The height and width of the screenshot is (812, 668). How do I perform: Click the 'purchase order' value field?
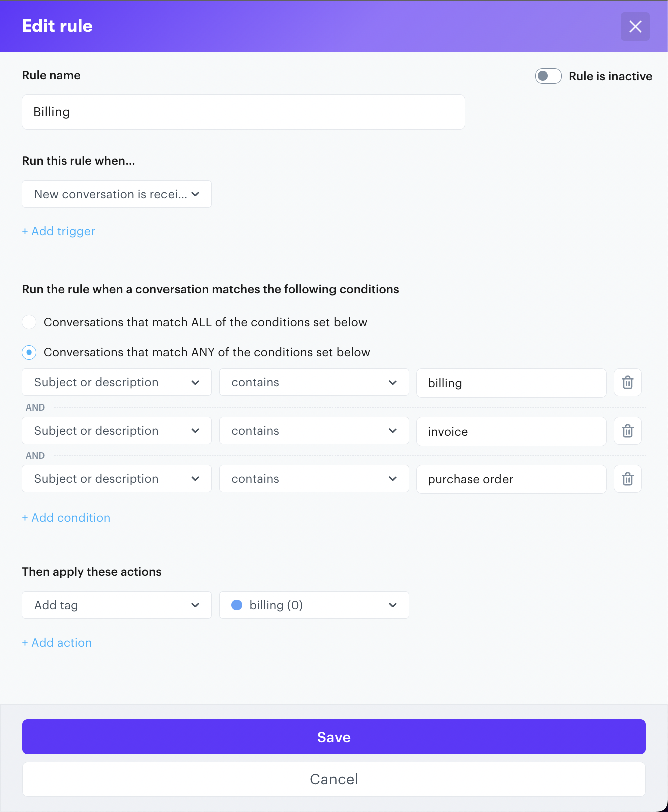(511, 479)
